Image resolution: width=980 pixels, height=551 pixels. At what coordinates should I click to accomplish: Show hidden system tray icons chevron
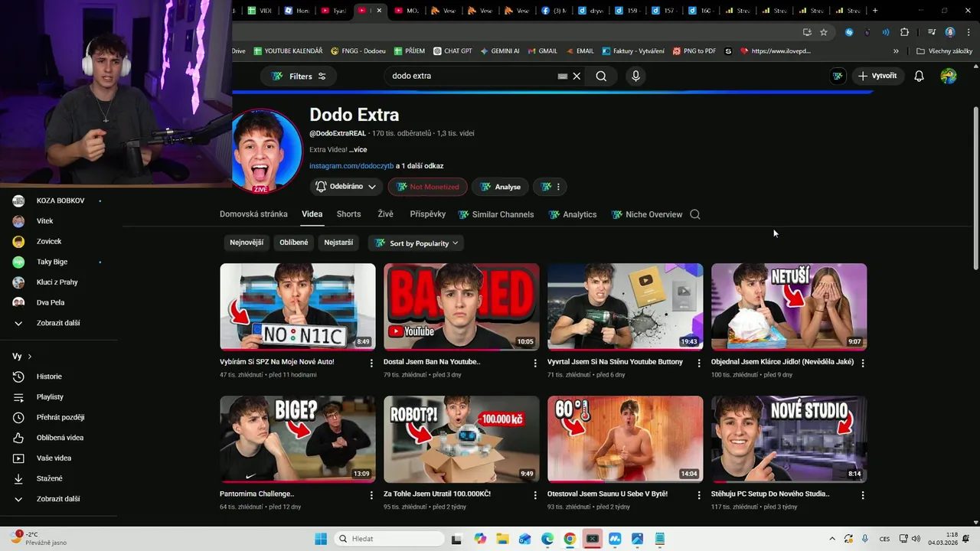[831, 539]
